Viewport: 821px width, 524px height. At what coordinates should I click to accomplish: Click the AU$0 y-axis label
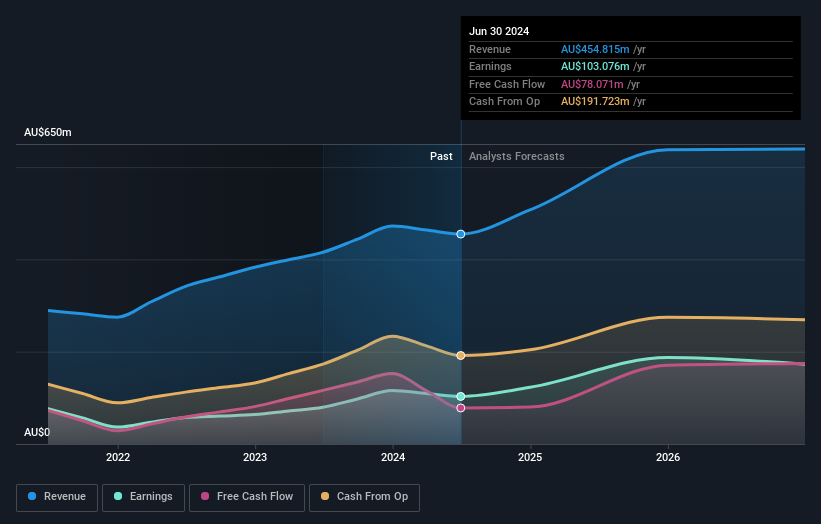[37, 432]
